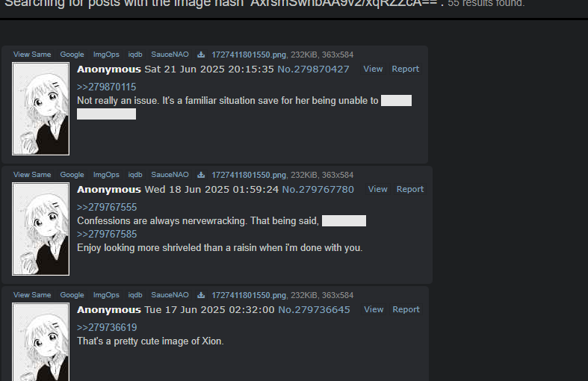The image size is (588, 381).
Task: Click iqdb on first post
Action: (x=135, y=55)
